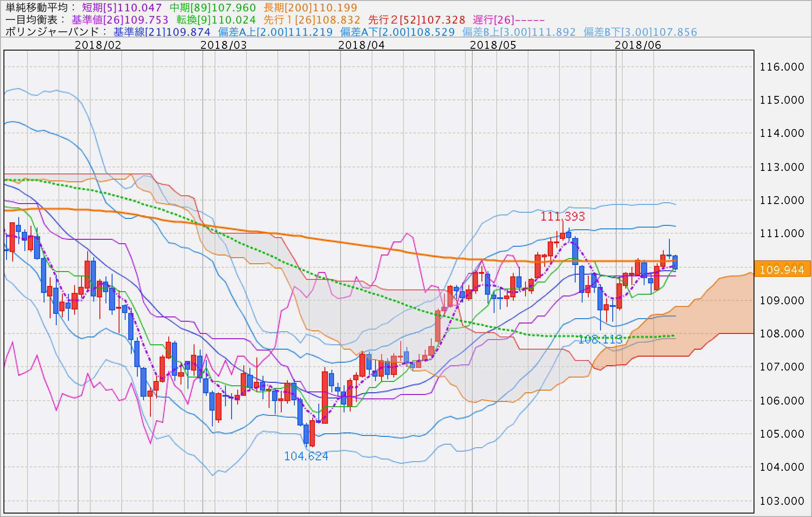
Task: Click the 先行2[52]107.328 legend entry
Action: (x=416, y=20)
